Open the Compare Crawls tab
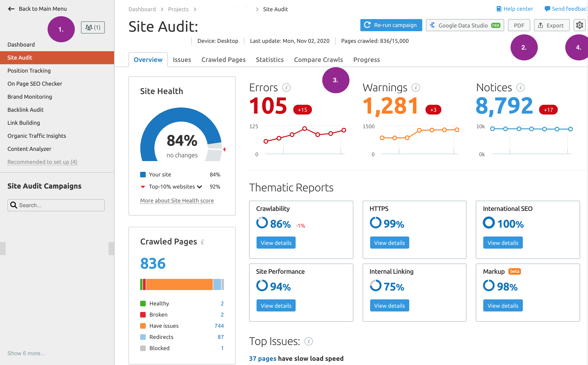 tap(318, 60)
